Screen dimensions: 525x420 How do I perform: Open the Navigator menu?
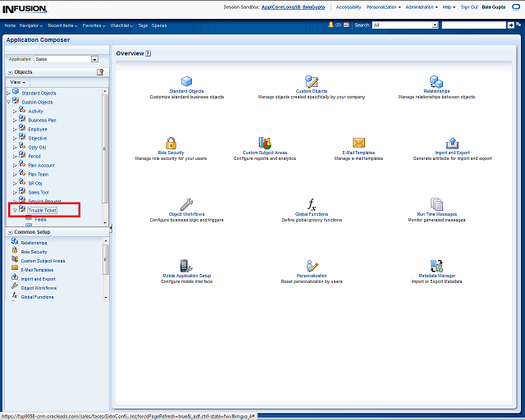(x=30, y=25)
